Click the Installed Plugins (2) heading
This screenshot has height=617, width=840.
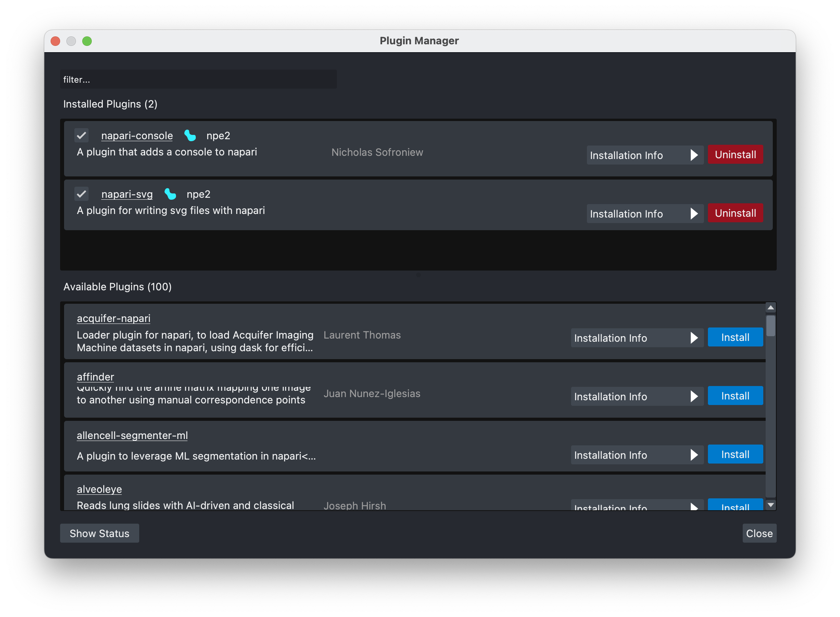pos(110,104)
